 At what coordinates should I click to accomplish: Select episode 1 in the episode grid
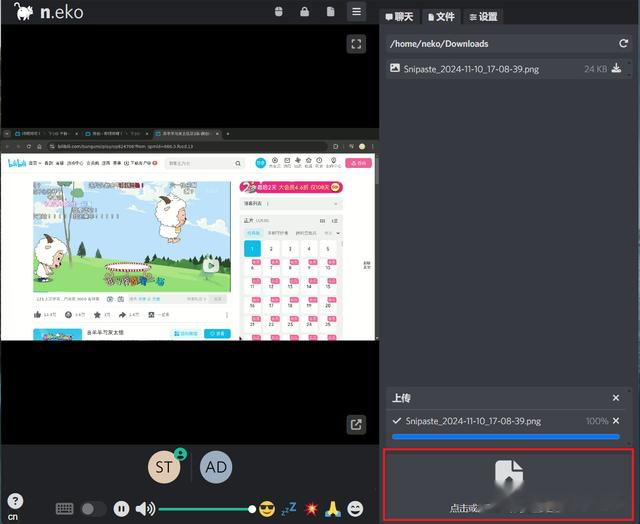252,249
